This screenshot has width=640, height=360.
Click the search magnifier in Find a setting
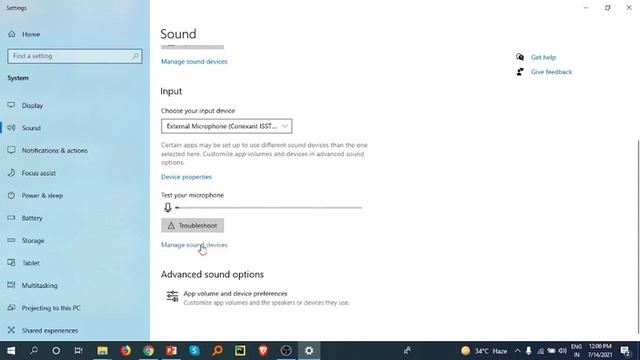click(x=135, y=56)
